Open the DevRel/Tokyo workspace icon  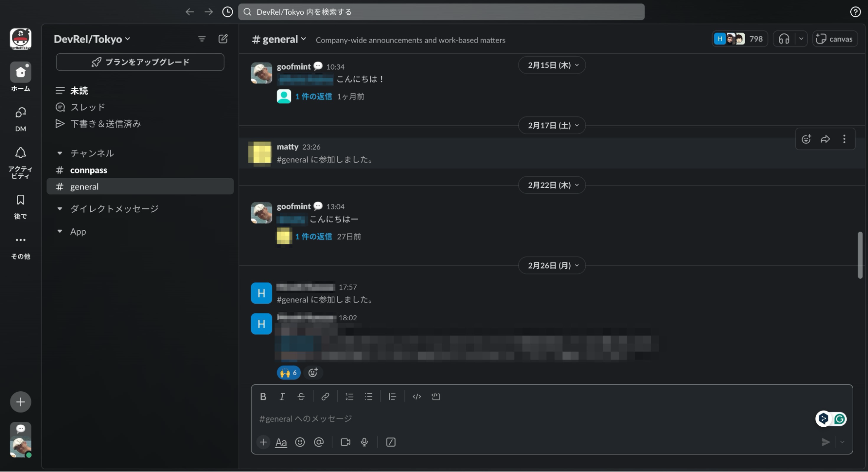[20, 39]
